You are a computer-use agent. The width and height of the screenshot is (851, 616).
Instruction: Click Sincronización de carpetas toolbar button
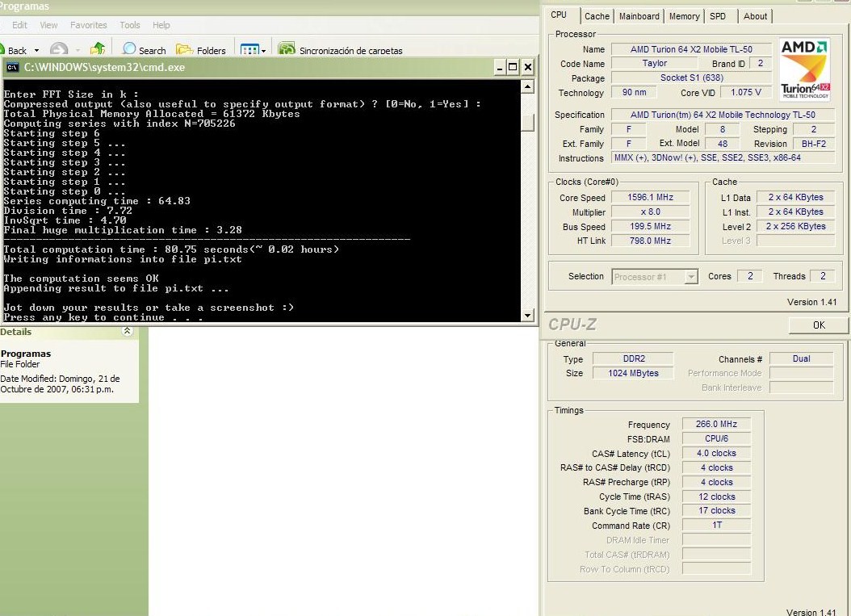point(340,50)
